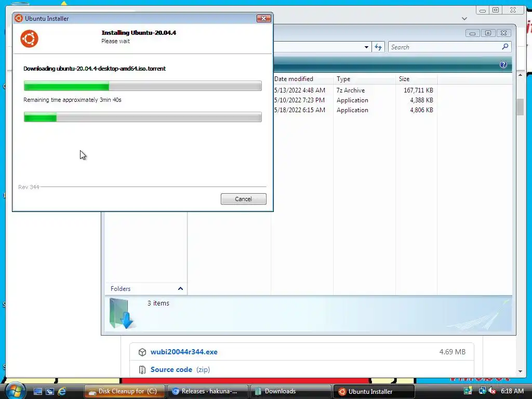The image size is (532, 399).
Task: Click the zip file icon beside Source code
Action: [142, 369]
